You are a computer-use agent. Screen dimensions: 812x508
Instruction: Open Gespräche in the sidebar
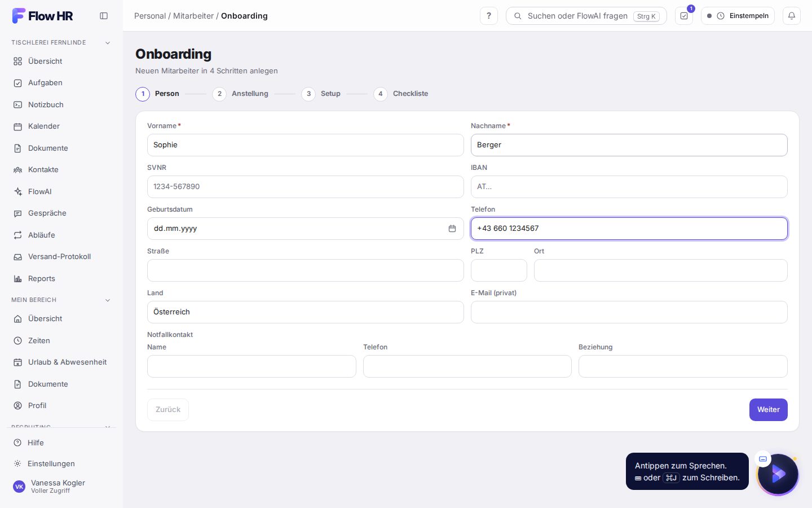61,213
